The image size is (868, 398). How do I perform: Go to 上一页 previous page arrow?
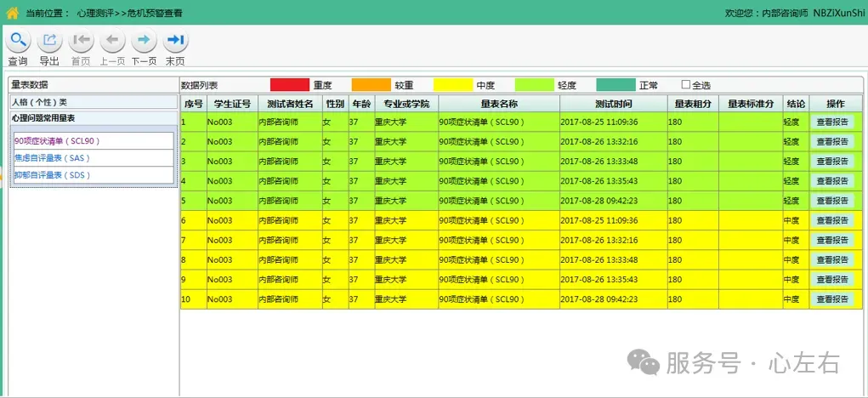point(112,41)
